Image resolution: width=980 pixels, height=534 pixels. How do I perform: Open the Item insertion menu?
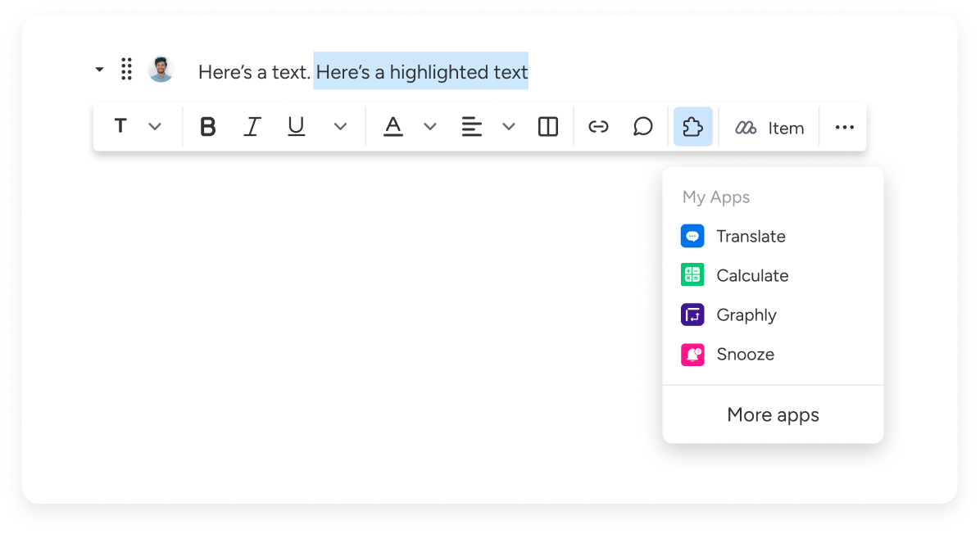pyautogui.click(x=769, y=127)
